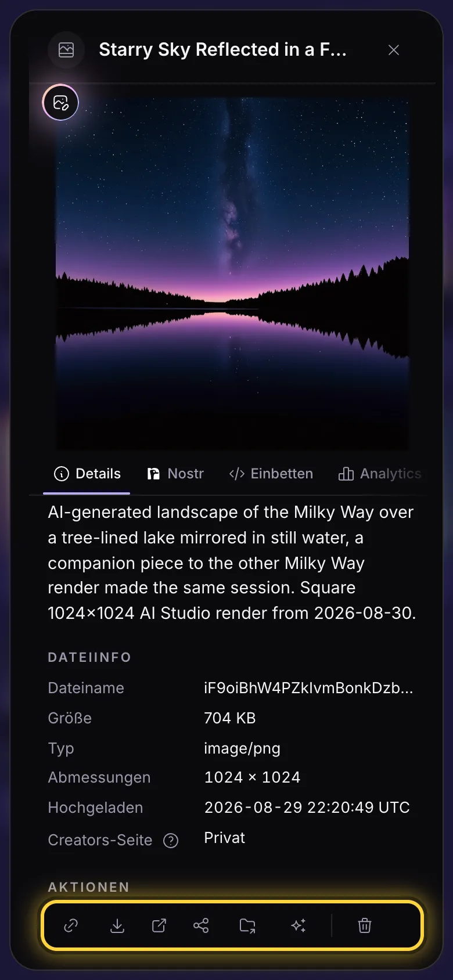Click the starry sky image preview
Image resolution: width=453 pixels, height=980 pixels.
point(232,274)
